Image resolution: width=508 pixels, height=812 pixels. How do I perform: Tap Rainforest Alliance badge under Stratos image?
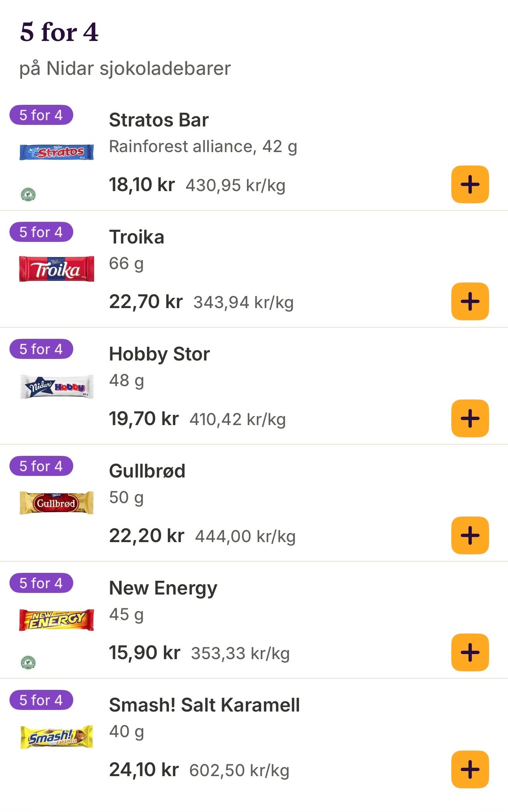[x=28, y=194]
